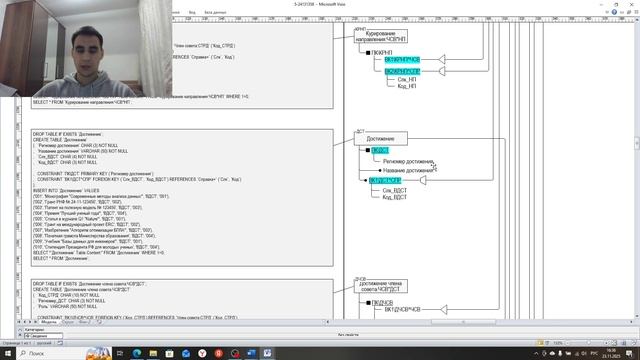The width and height of the screenshot is (640, 360).
Task: Switch to the third sheet tab
Action: coord(84,322)
